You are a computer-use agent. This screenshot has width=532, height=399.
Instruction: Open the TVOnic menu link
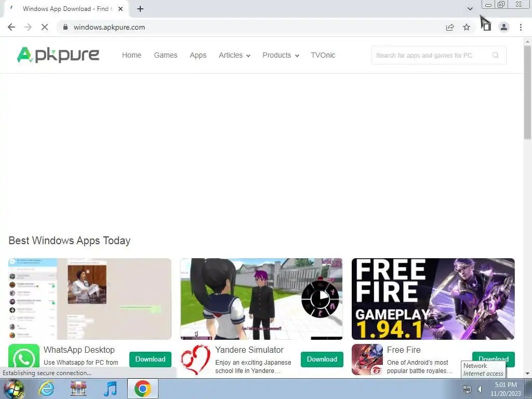pyautogui.click(x=323, y=55)
